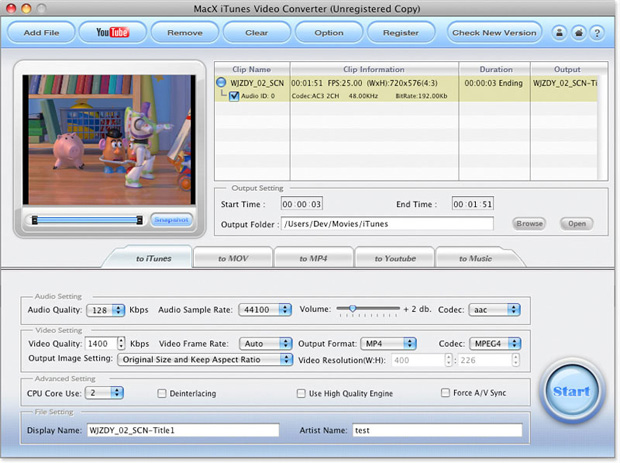
Task: Click the Remove button
Action: tap(185, 32)
